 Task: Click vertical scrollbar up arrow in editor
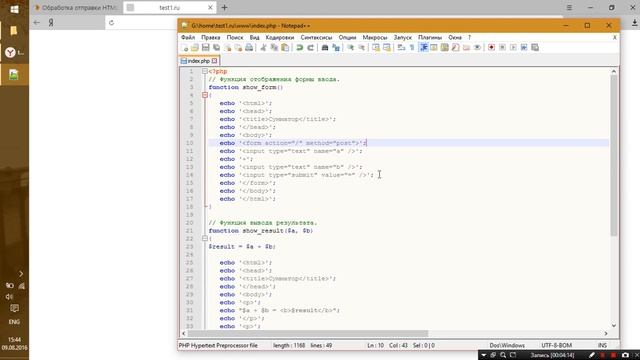(x=613, y=71)
